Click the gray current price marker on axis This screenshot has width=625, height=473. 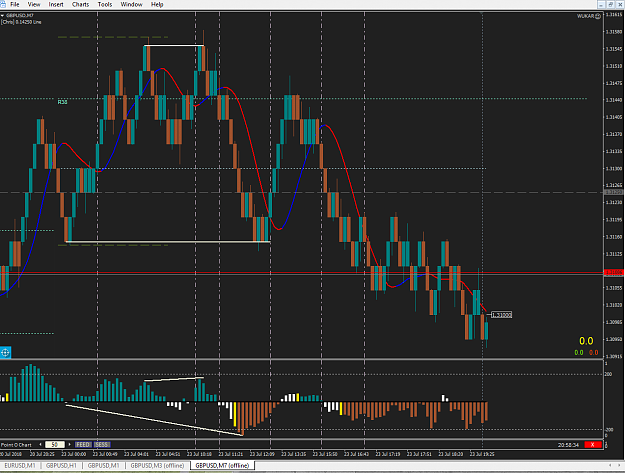614,192
